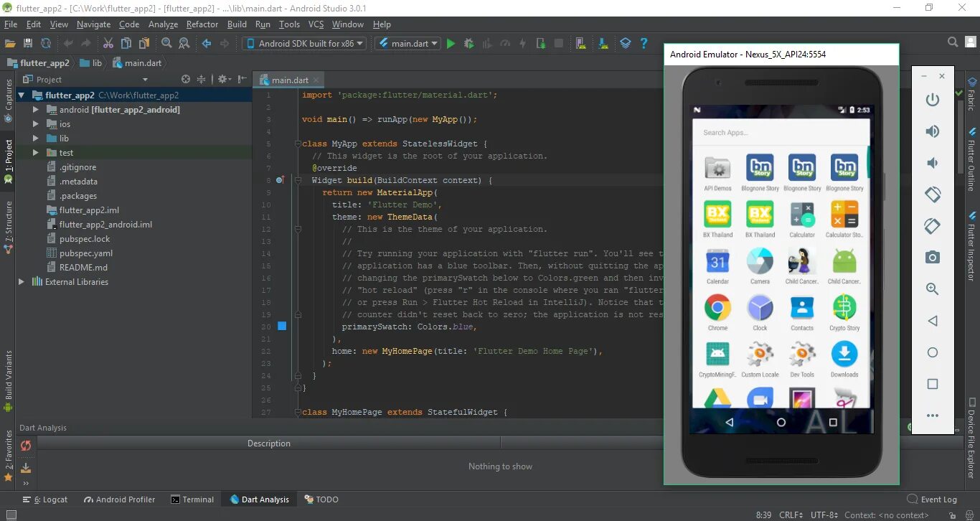This screenshot has height=521, width=980.
Task: Open Android Profiler tab
Action: point(119,499)
